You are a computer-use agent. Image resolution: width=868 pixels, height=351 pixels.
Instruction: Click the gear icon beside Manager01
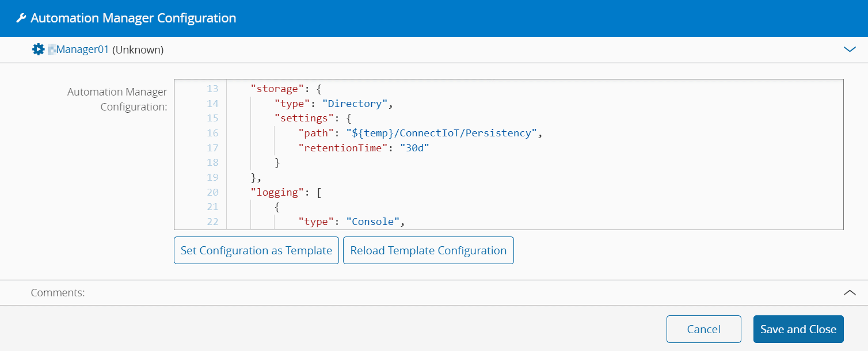(38, 49)
